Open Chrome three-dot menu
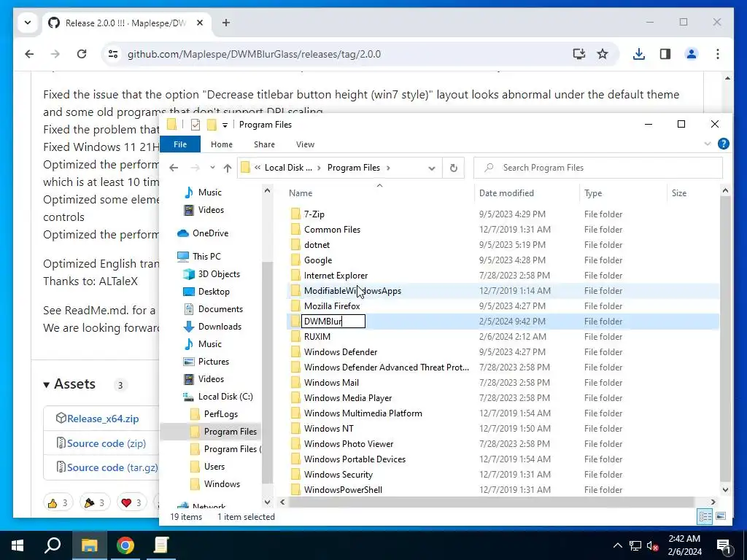Screen dimensions: 747x560 pyautogui.click(x=718, y=54)
